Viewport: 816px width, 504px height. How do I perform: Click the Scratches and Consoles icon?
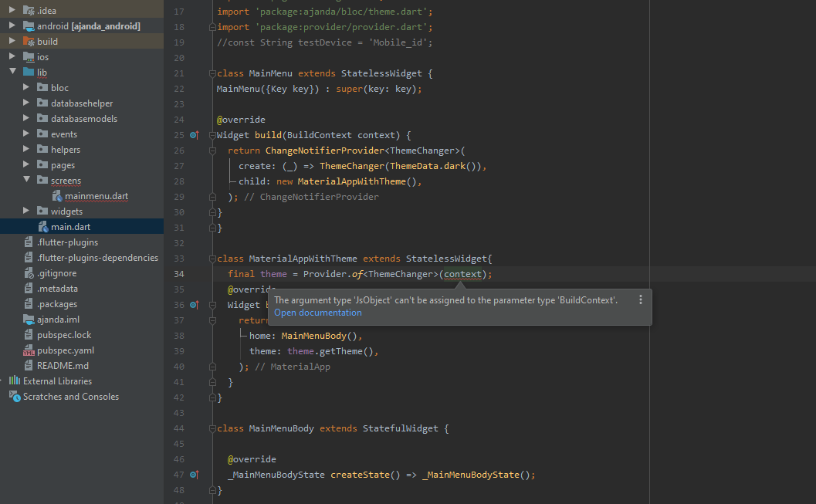(x=15, y=396)
